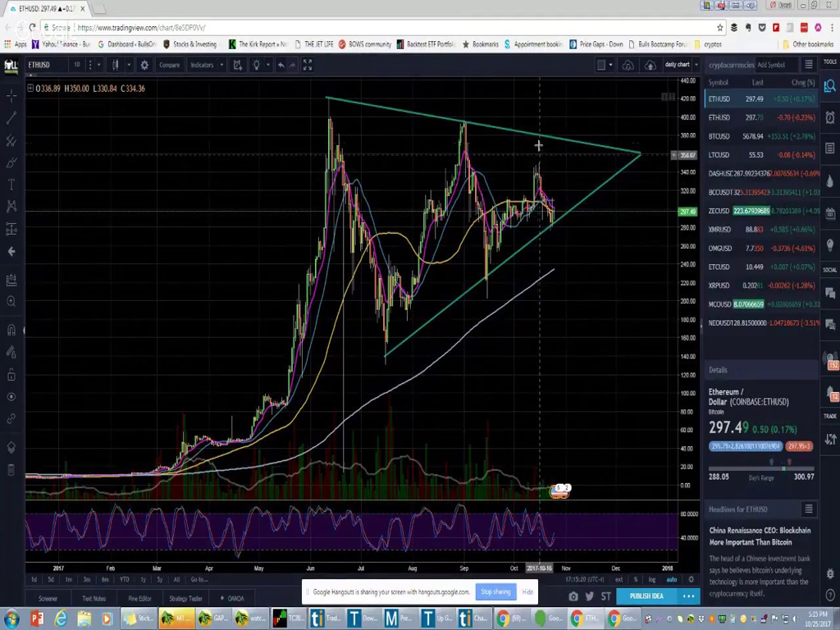The image size is (840, 630).
Task: Expand the Indicators dropdown arrow
Action: [221, 65]
